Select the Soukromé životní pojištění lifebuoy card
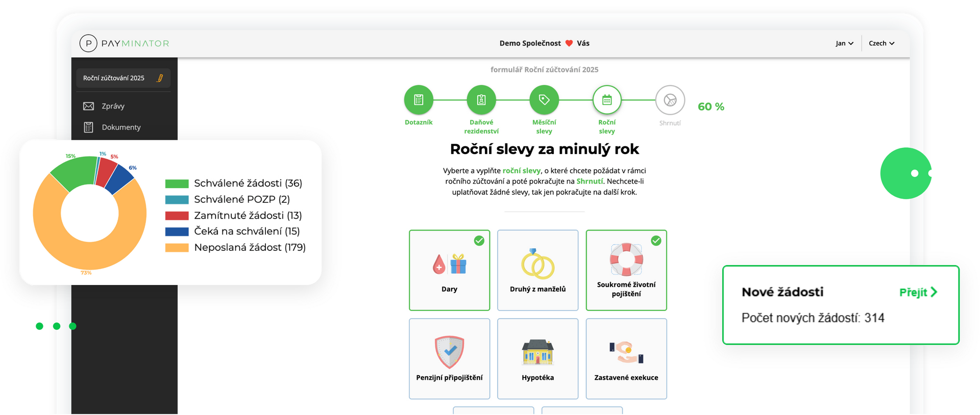980x415 pixels. (x=626, y=270)
